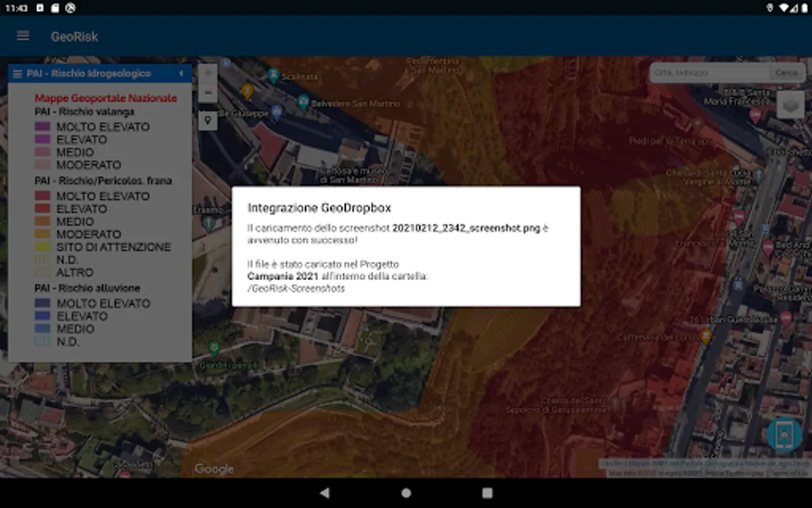Viewport: 812px width, 508px height.
Task: Zoom in on the map
Action: (208, 73)
